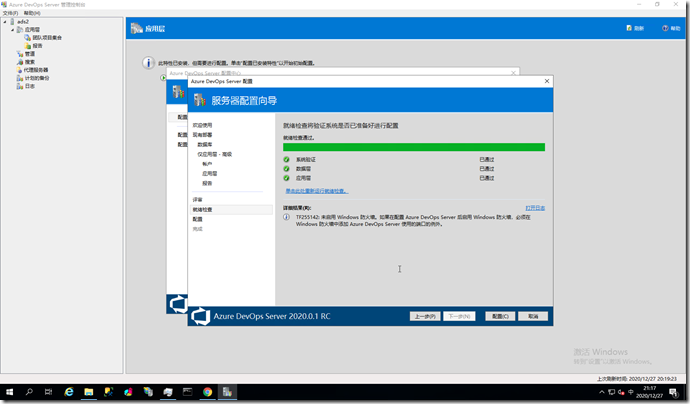Screen dimensions: 690x404
Task: Click the rerun readiness checks link
Action: [x=317, y=191]
